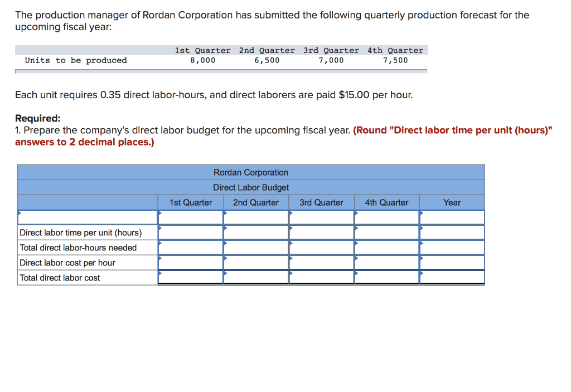The image size is (571, 392).
Task: Click the blank first row Year input cell
Action: pyautogui.click(x=452, y=217)
